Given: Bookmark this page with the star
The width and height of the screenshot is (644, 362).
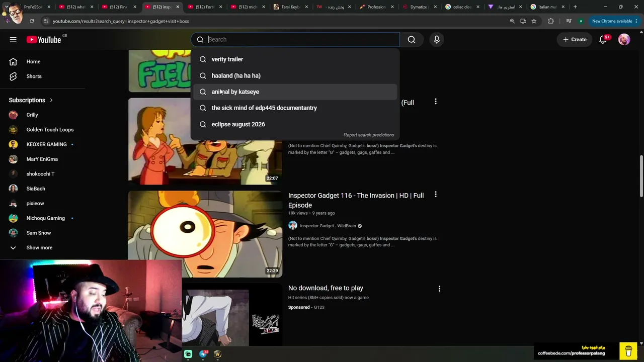Looking at the screenshot, I should click(x=534, y=21).
